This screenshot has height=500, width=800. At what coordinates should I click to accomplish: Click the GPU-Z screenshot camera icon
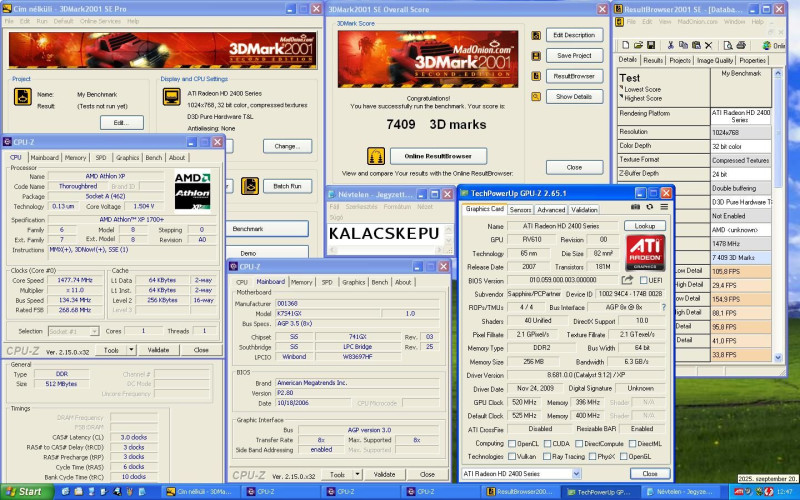(x=635, y=207)
